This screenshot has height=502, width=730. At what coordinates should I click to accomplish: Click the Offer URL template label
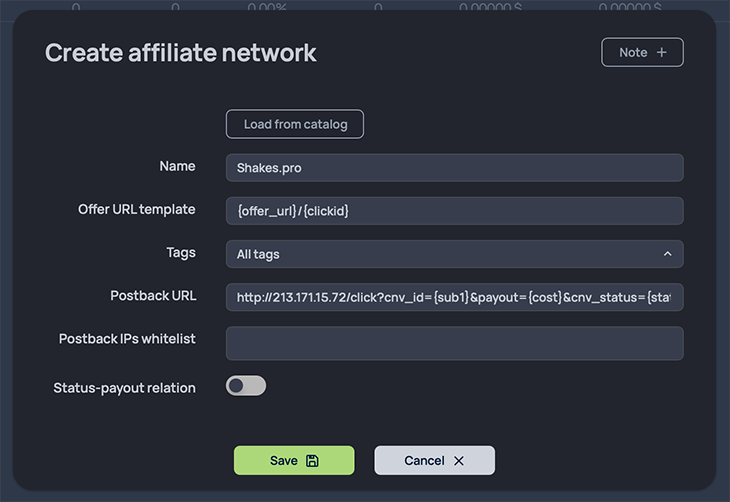click(x=137, y=210)
